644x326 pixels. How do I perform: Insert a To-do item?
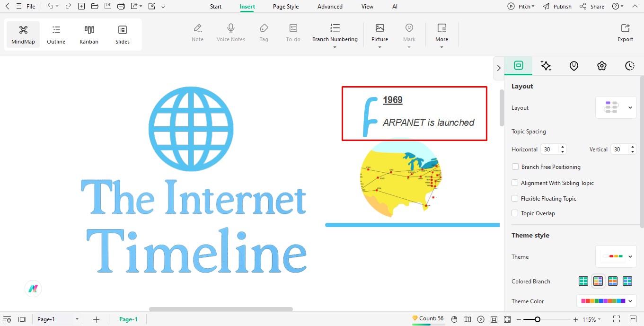[293, 33]
